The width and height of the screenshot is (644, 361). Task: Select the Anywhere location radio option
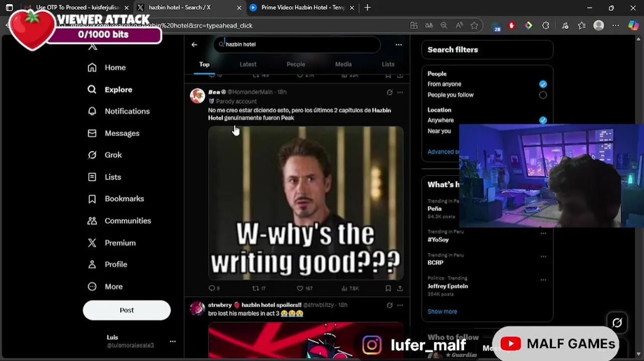[543, 120]
